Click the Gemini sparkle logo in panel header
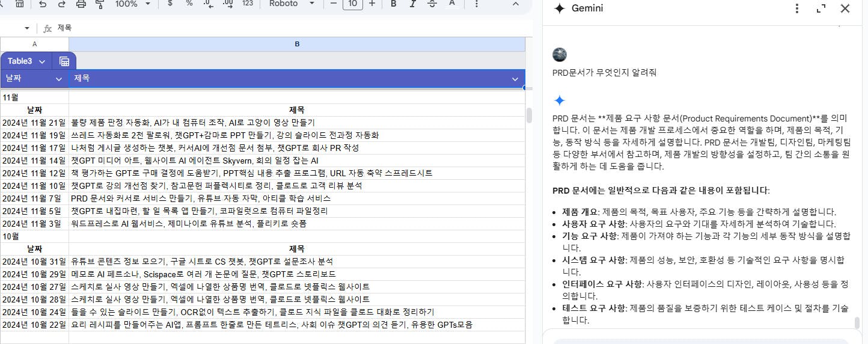 [559, 8]
